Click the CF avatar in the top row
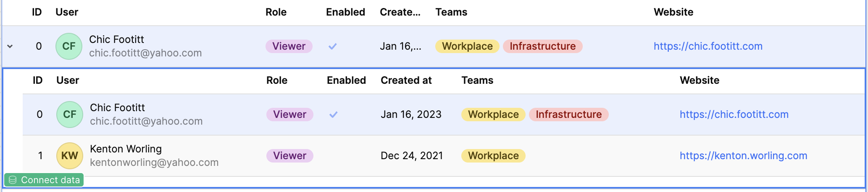 (69, 46)
